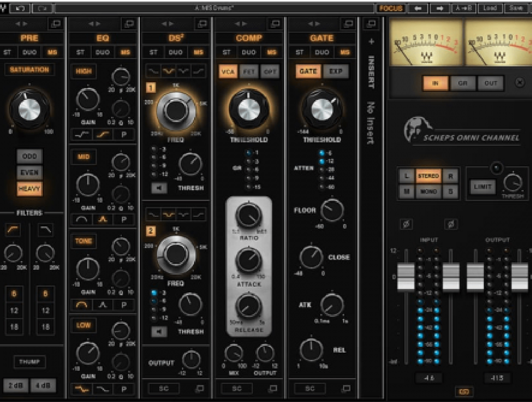Toggle the right input phase invert icon

point(451,224)
